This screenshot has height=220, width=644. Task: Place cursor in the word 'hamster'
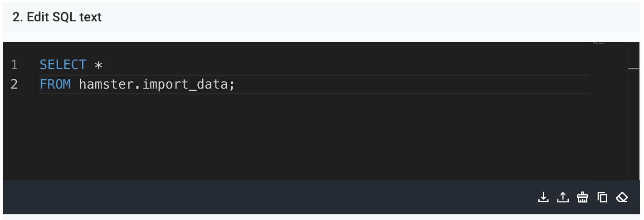point(107,84)
